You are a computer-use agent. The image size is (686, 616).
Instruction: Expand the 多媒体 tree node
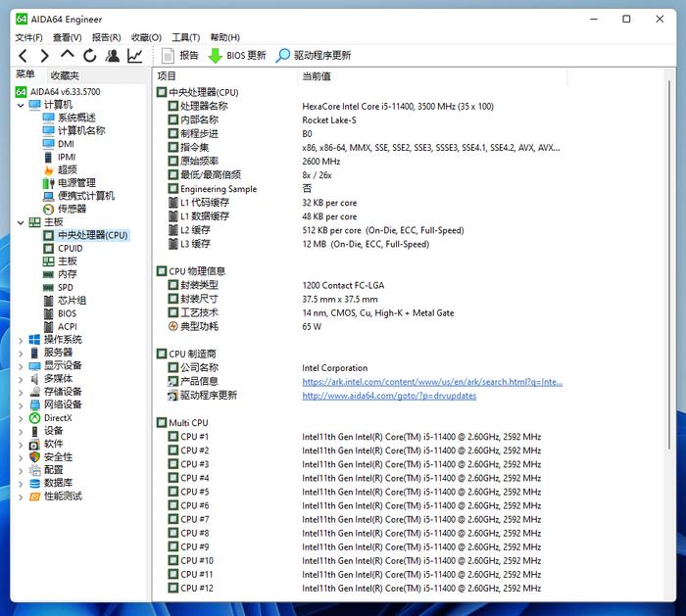point(21,379)
